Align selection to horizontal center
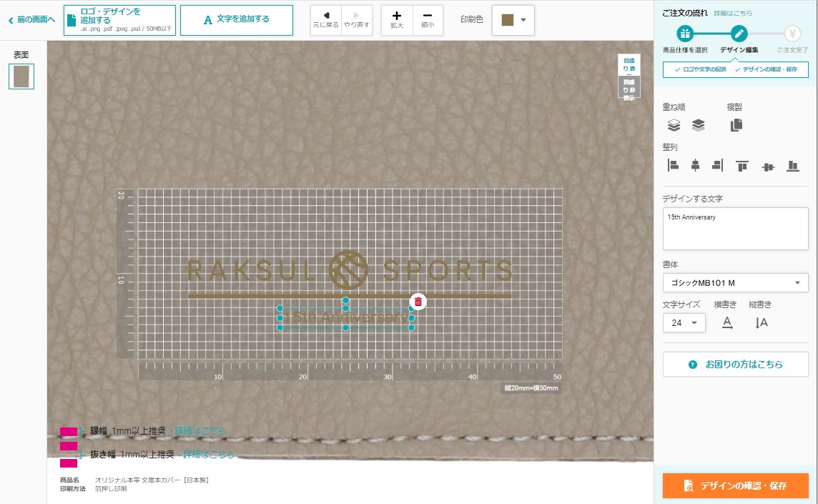 [x=695, y=166]
